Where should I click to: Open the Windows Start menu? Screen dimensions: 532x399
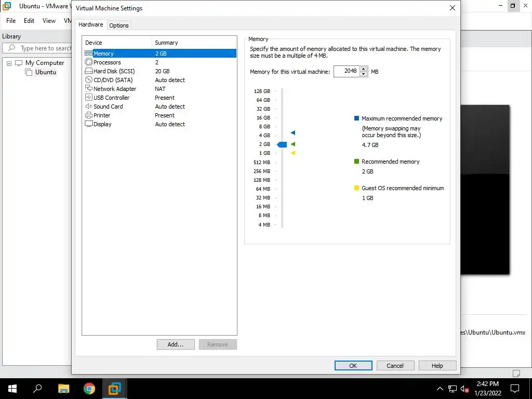(12, 389)
